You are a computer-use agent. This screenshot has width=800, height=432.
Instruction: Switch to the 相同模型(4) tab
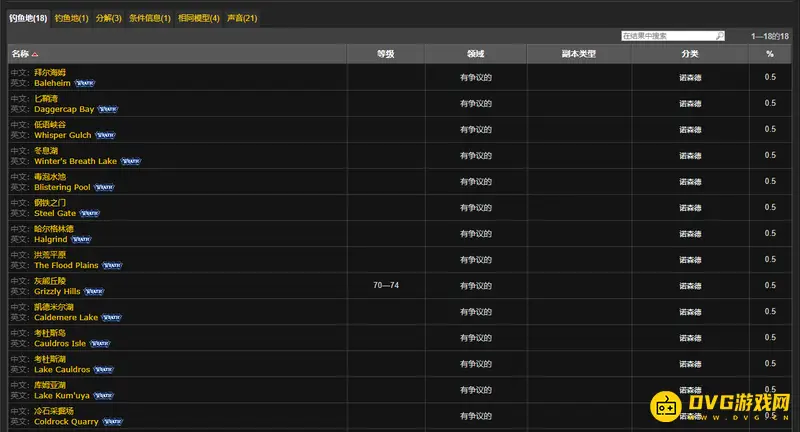click(x=198, y=18)
